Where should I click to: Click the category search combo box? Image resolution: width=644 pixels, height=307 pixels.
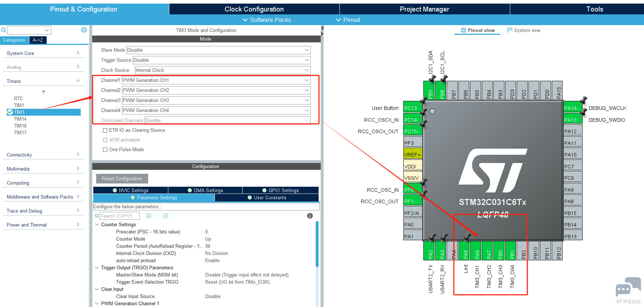[29, 30]
